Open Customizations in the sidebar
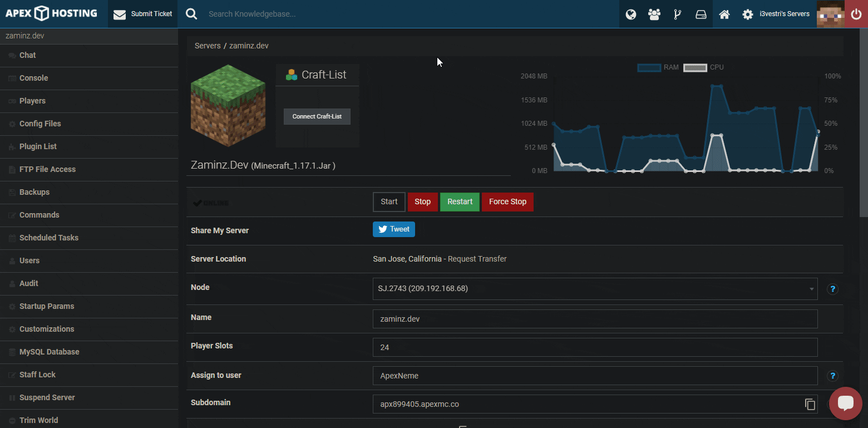This screenshot has height=428, width=868. [89, 329]
